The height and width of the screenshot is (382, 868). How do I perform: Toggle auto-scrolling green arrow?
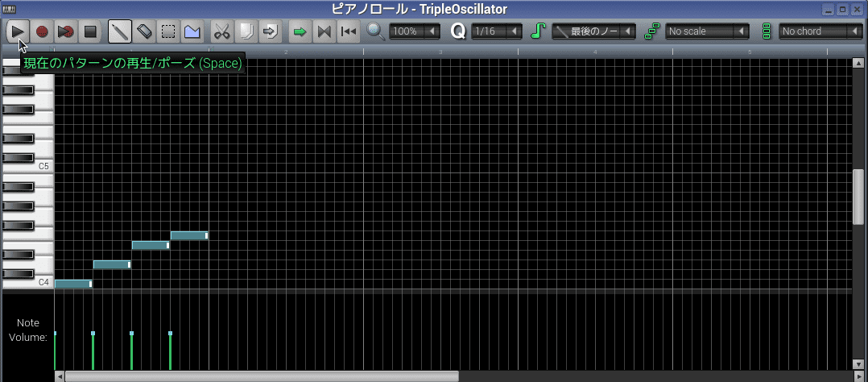point(300,31)
